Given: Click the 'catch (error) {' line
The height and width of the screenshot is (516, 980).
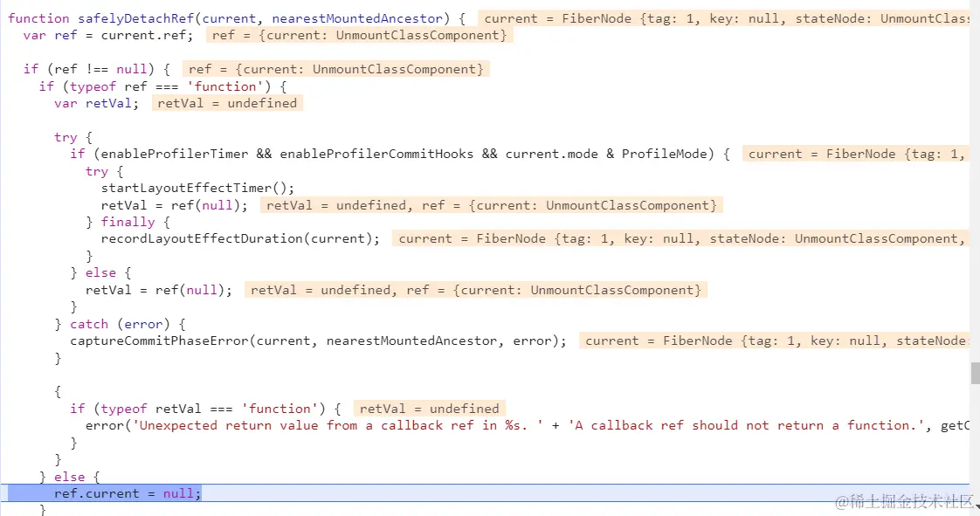Looking at the screenshot, I should [120, 324].
